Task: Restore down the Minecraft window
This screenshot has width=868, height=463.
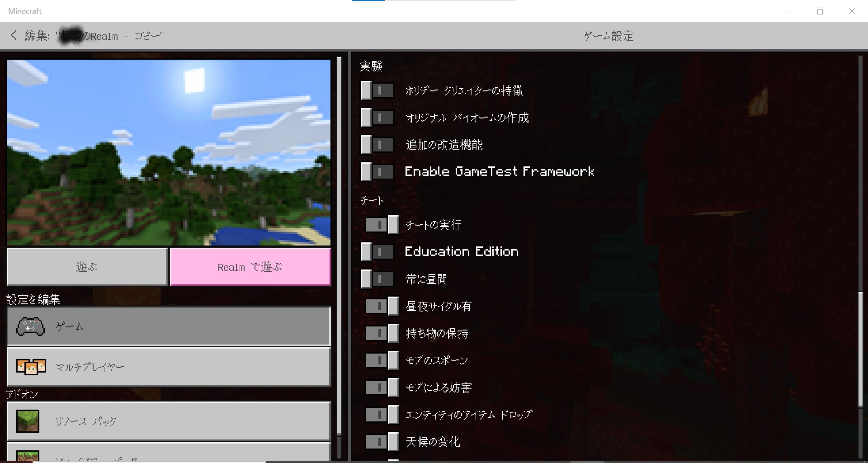Action: pos(821,11)
